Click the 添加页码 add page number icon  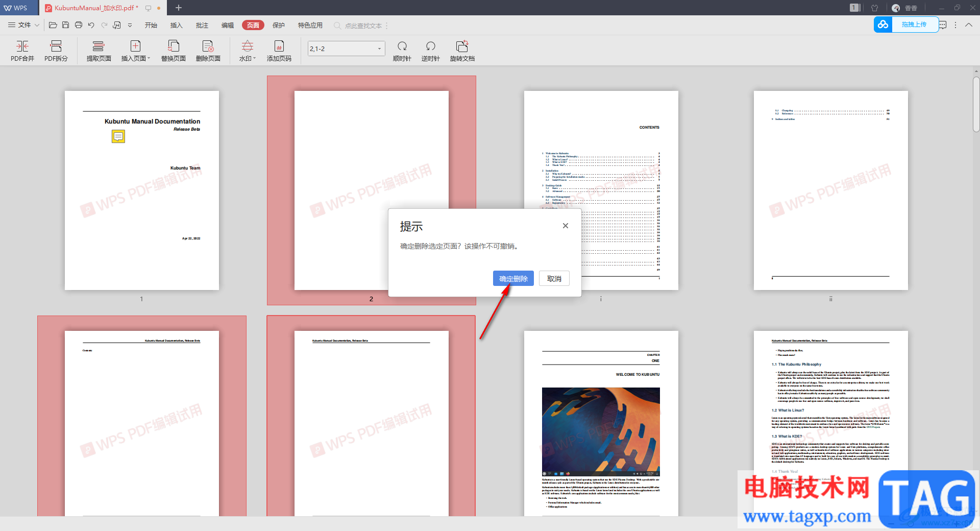279,51
